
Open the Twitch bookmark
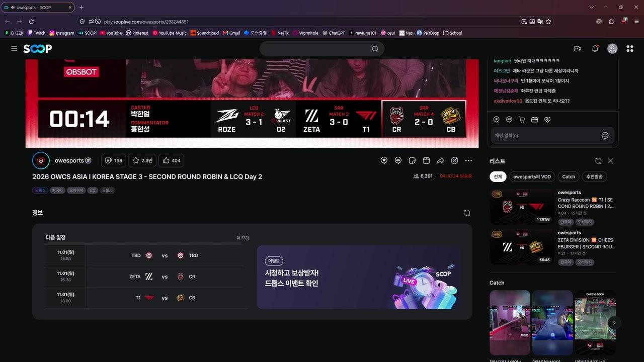pyautogui.click(x=36, y=33)
